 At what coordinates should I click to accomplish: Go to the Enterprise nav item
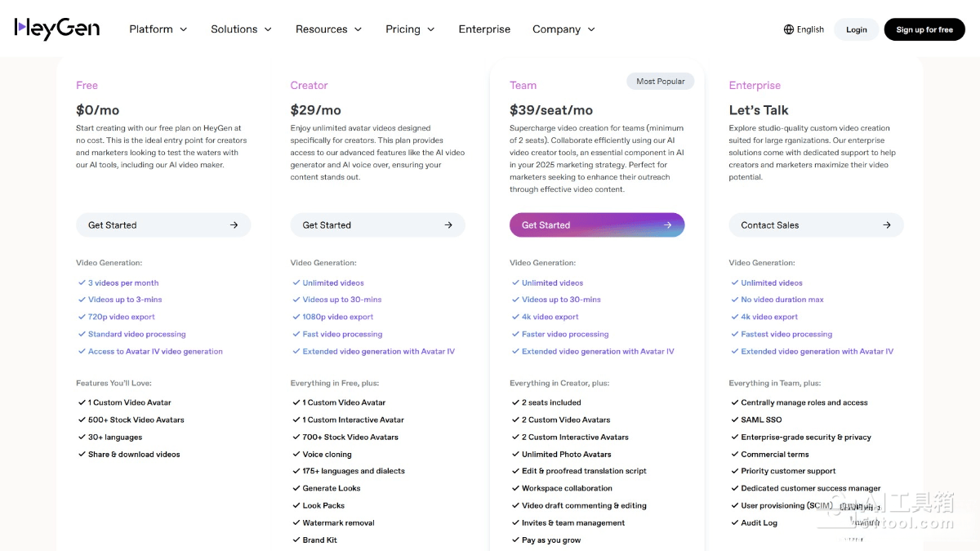click(484, 29)
